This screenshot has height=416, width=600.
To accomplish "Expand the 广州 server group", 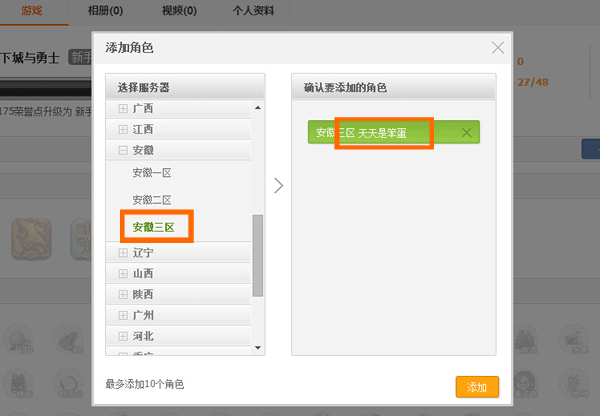I will (x=124, y=315).
